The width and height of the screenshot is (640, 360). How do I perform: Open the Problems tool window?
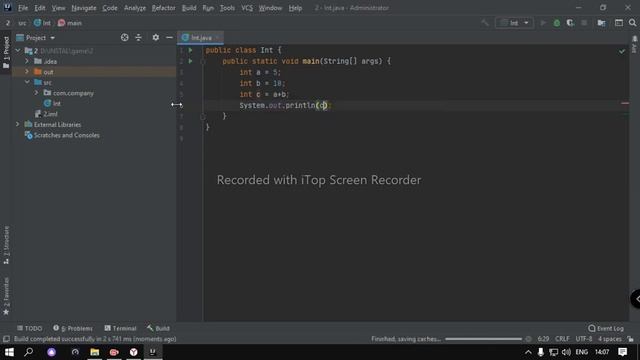(x=73, y=328)
